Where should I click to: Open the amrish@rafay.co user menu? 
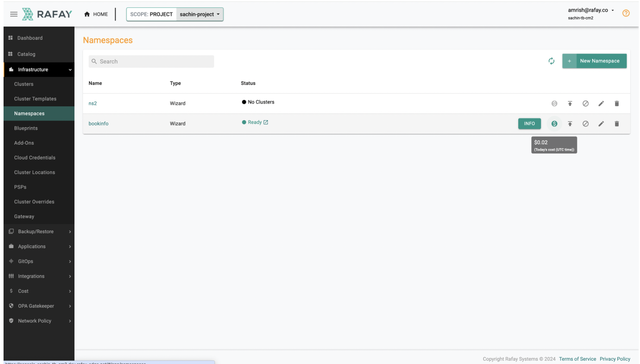click(x=590, y=10)
